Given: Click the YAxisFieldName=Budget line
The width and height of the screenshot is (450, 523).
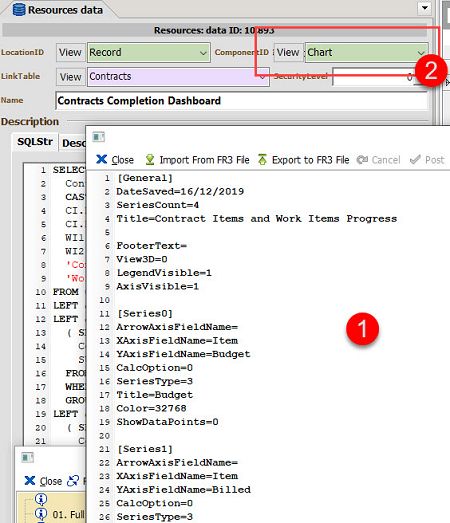Looking at the screenshot, I should pos(183,354).
